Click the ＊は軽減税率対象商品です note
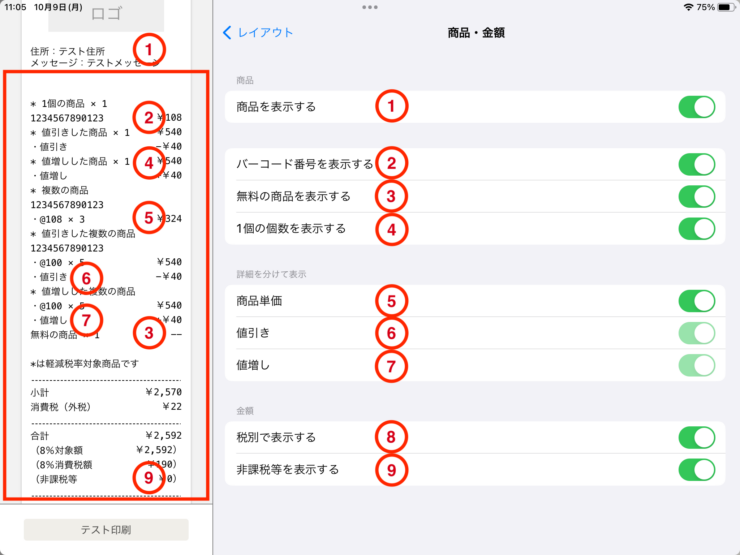The image size is (740, 555). [84, 363]
